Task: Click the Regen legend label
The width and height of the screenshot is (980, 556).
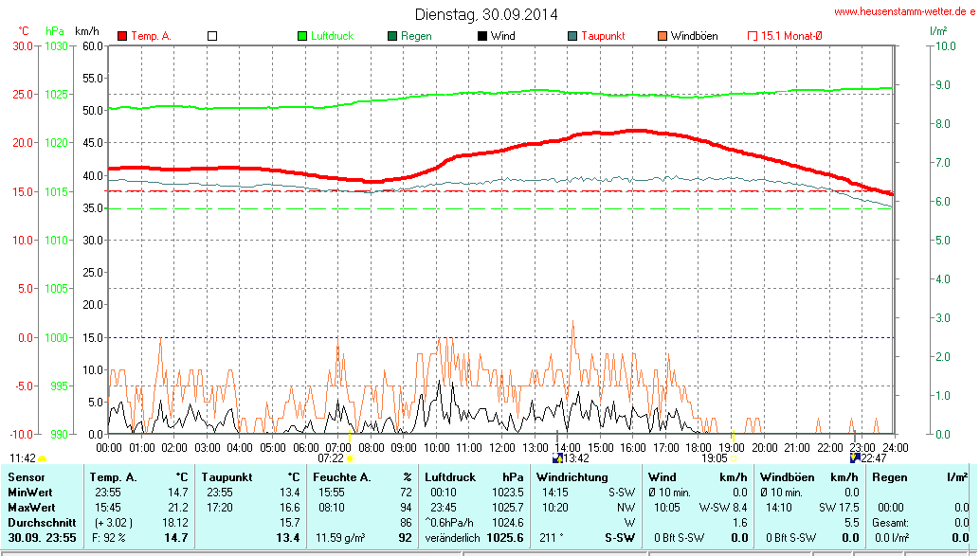Action: [416, 36]
